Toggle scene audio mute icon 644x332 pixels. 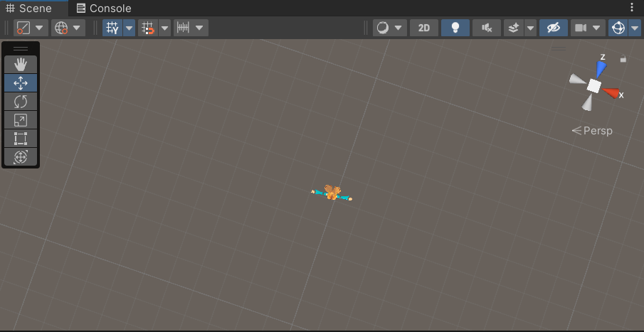487,28
